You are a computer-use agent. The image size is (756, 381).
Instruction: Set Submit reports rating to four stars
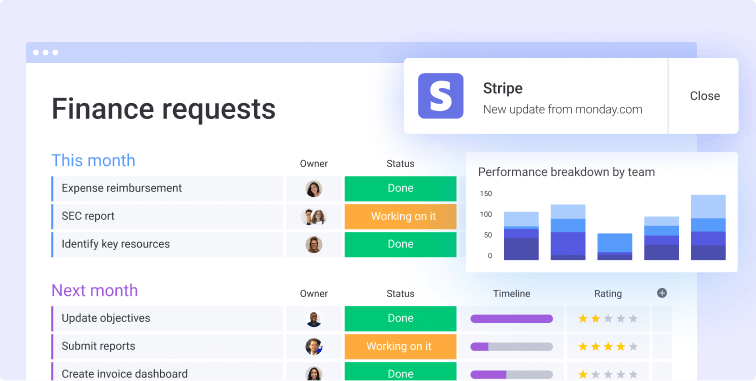621,347
